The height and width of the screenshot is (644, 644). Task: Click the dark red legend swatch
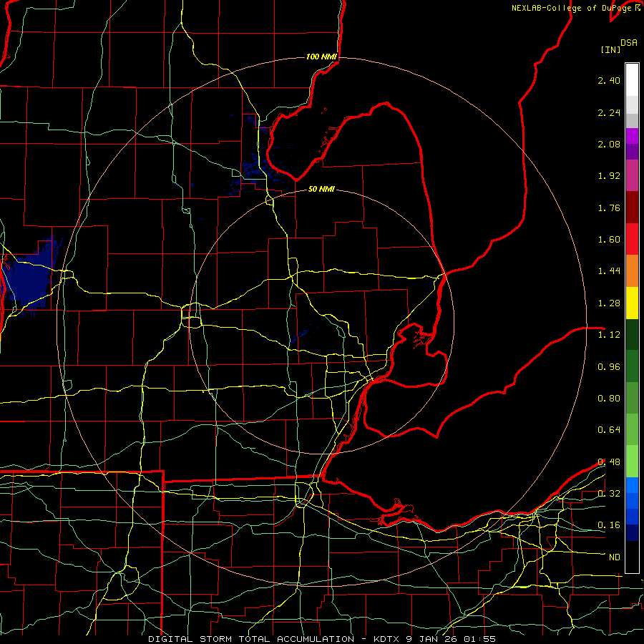pyautogui.click(x=632, y=208)
